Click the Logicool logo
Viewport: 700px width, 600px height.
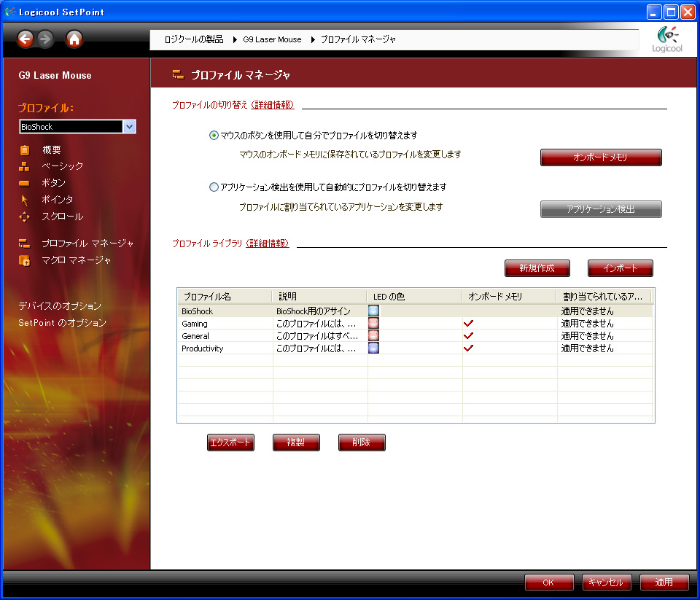667,39
